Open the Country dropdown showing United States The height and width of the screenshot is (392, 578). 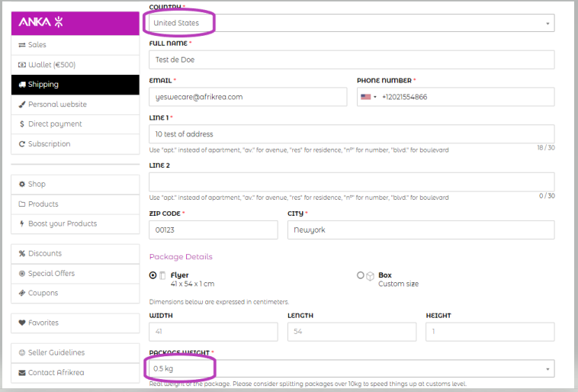352,23
